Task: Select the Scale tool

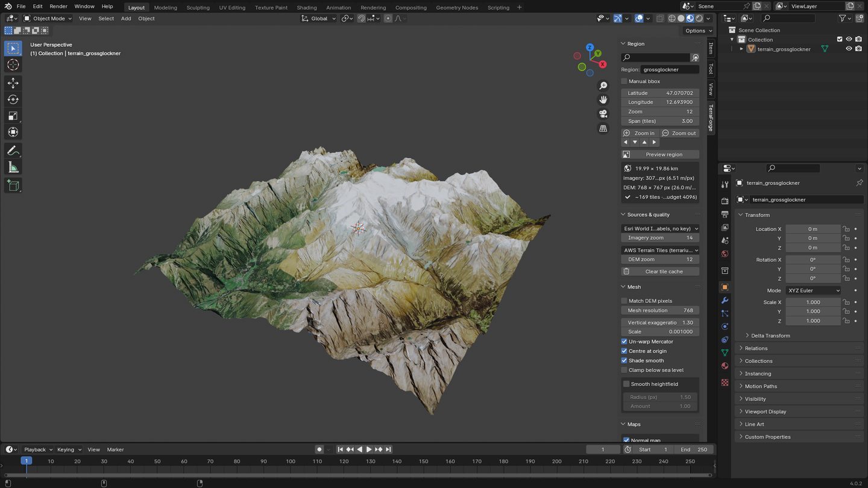Action: [x=13, y=116]
